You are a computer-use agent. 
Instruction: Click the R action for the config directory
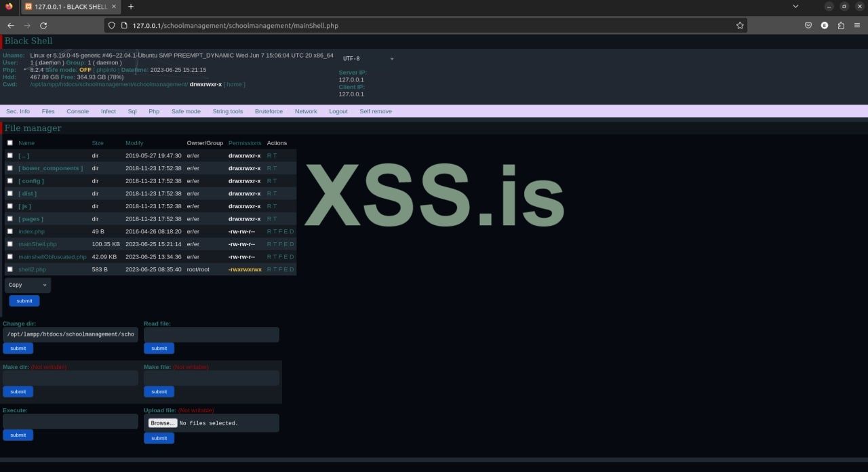click(x=269, y=181)
